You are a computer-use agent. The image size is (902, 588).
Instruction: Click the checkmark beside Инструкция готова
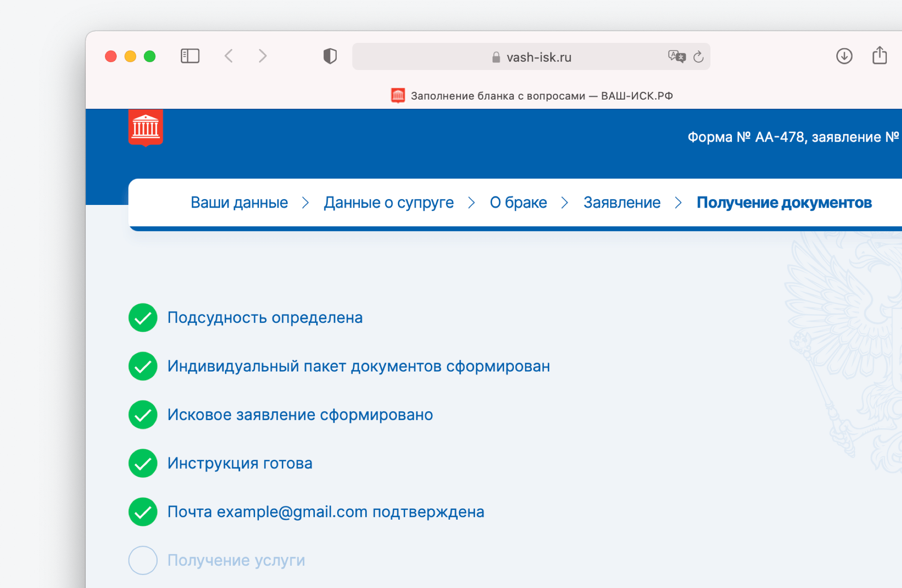pos(143,463)
